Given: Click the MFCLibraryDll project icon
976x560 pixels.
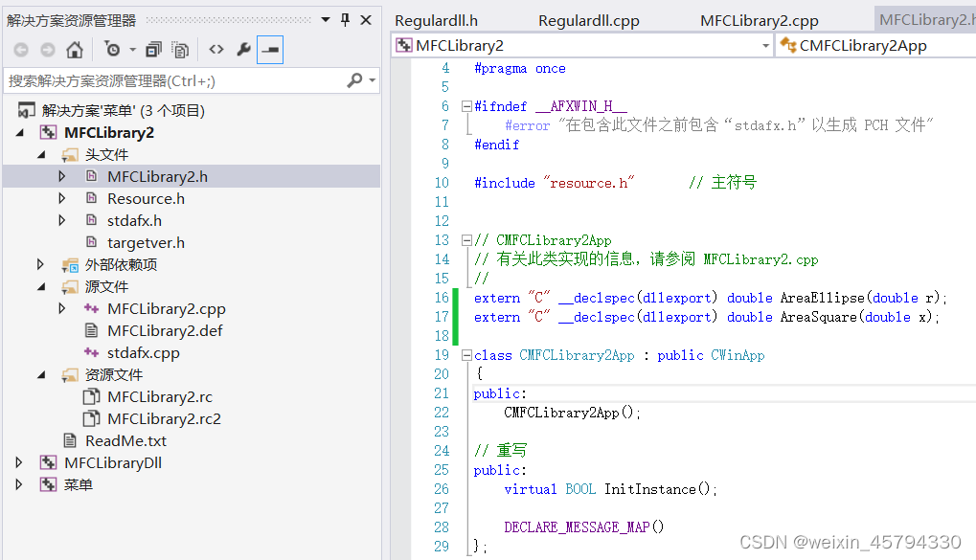Looking at the screenshot, I should 48,462.
